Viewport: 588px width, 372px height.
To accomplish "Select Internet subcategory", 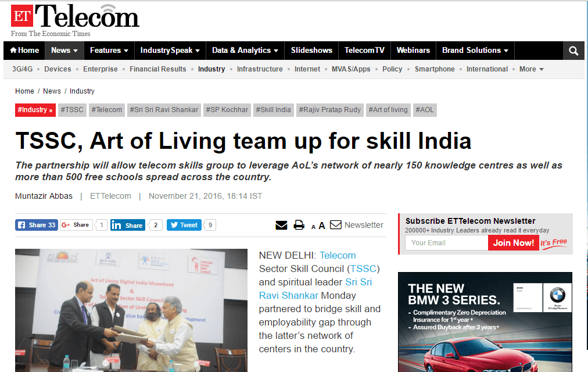I will pyautogui.click(x=307, y=69).
